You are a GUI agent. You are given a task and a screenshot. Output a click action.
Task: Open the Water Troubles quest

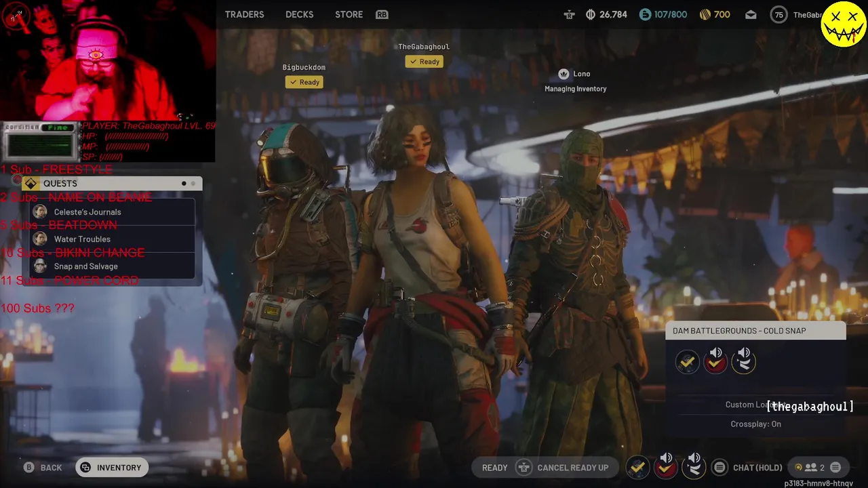click(113, 239)
